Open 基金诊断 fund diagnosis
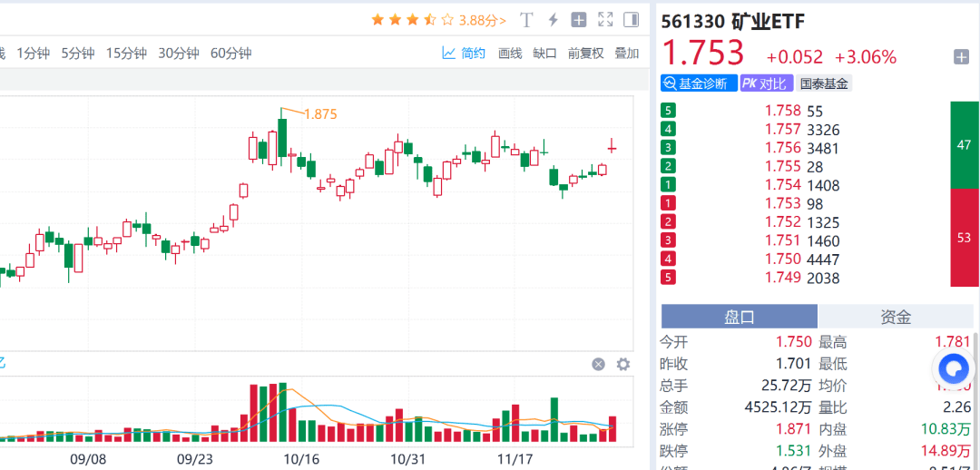This screenshot has height=470, width=980. pyautogui.click(x=699, y=83)
